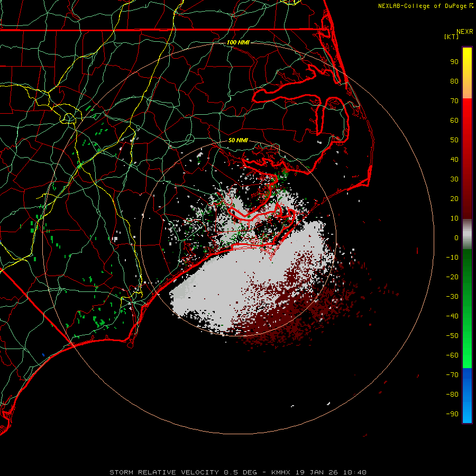Click the -60 value on velocity scale
476x476 pixels.
coord(452,355)
